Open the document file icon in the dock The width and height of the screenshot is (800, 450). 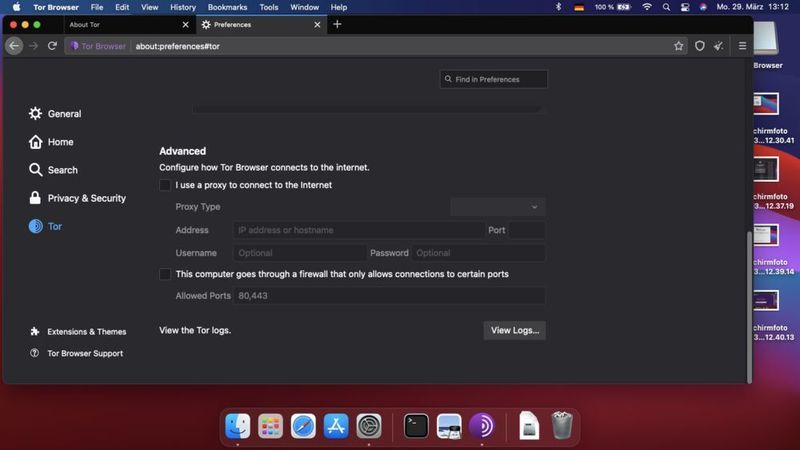pyautogui.click(x=529, y=426)
